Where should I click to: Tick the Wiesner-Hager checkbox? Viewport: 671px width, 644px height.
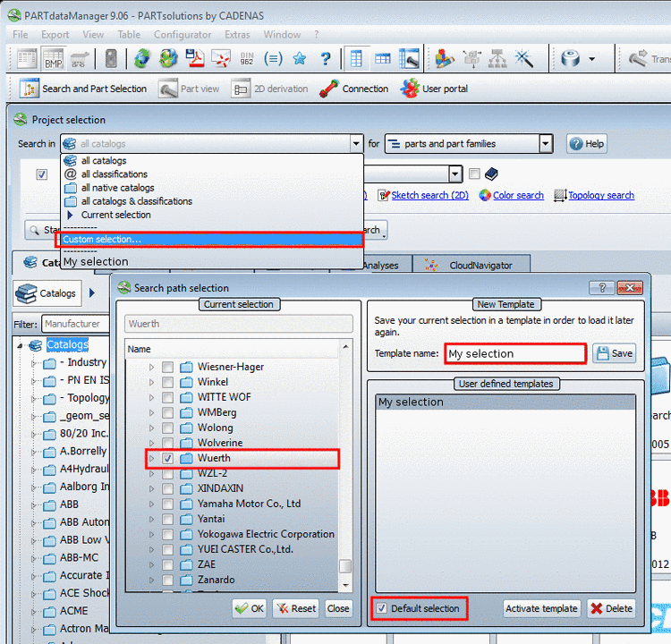pyautogui.click(x=168, y=367)
